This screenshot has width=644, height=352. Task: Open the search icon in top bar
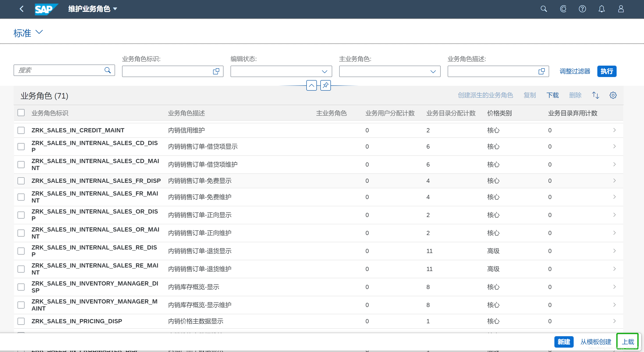point(543,9)
